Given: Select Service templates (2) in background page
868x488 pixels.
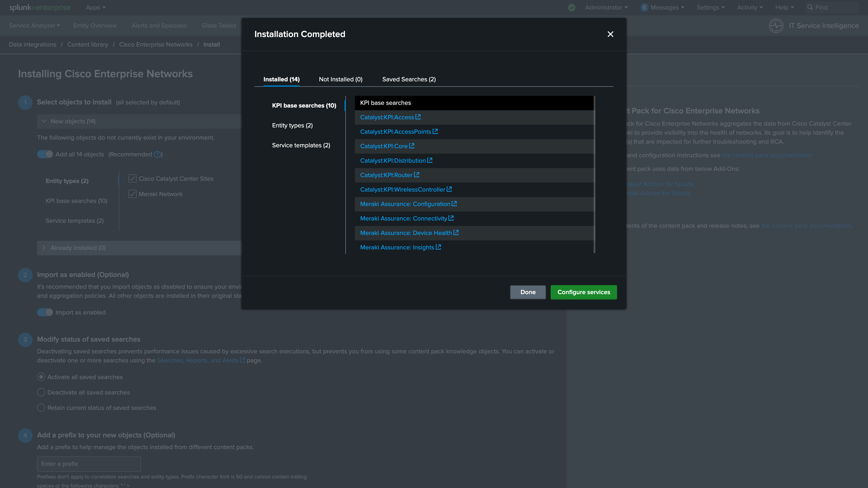Looking at the screenshot, I should click(x=74, y=221).
